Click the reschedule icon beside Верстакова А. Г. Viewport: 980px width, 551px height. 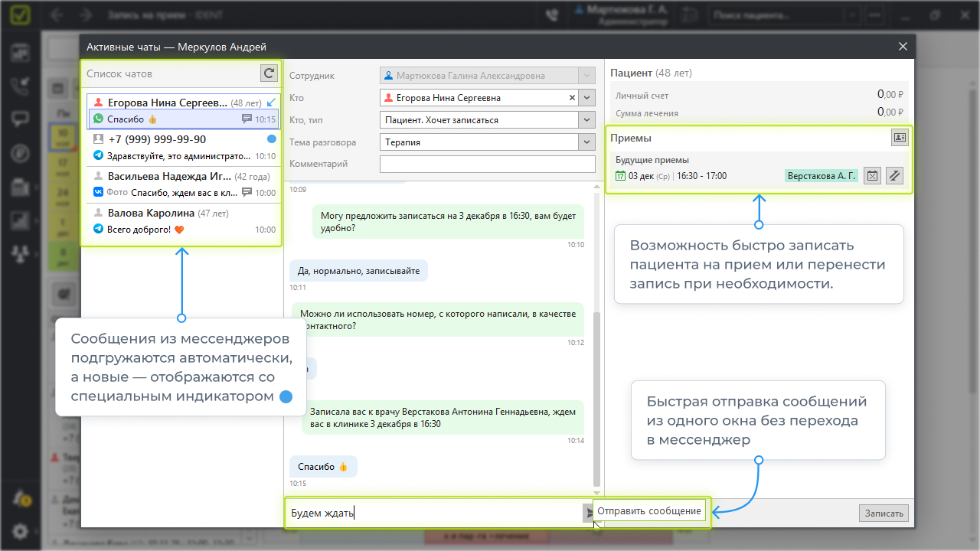(893, 176)
